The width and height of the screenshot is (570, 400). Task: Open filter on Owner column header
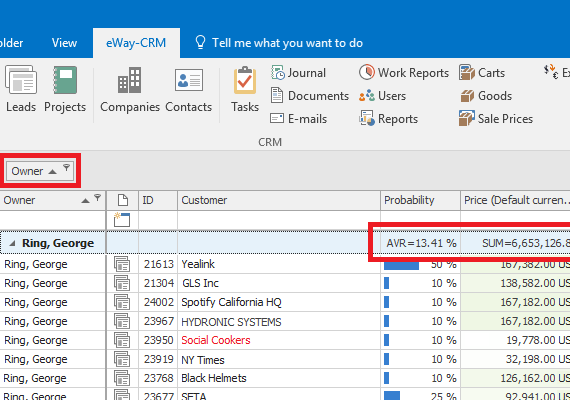pyautogui.click(x=97, y=197)
